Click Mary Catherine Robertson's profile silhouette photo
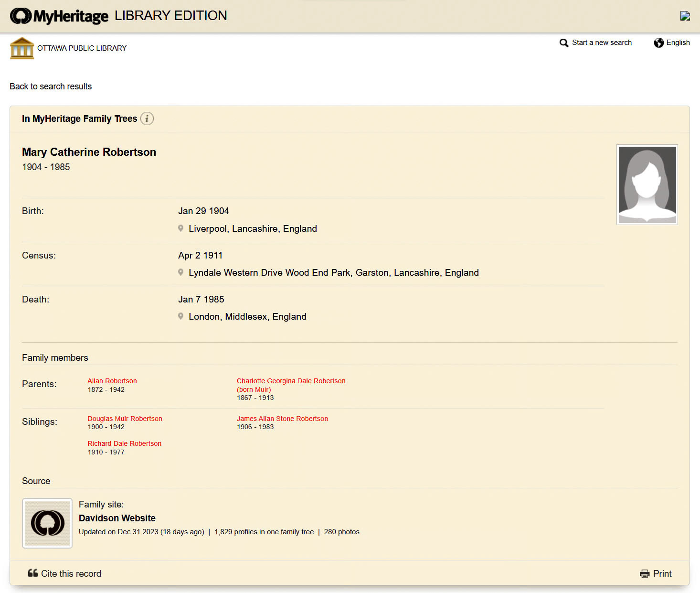Viewport: 700px width, 593px height. click(x=647, y=184)
